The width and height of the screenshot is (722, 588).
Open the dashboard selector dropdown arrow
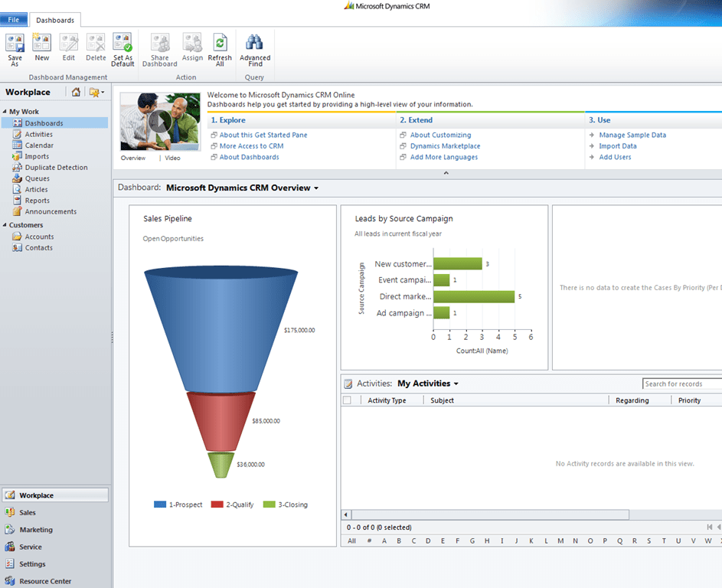click(x=316, y=188)
